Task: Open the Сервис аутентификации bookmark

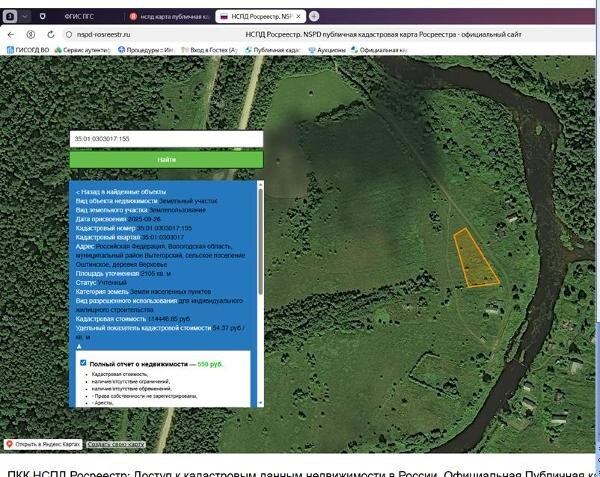Action: (x=82, y=50)
